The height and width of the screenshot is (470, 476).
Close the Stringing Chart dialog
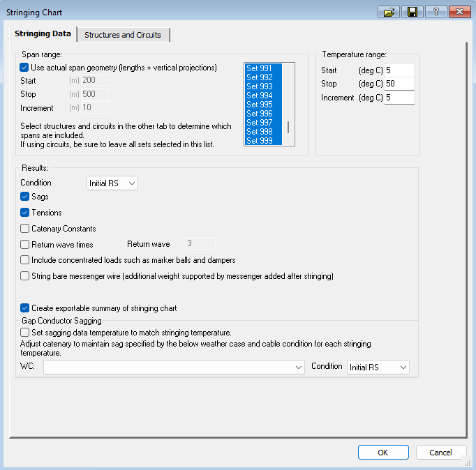coord(460,12)
